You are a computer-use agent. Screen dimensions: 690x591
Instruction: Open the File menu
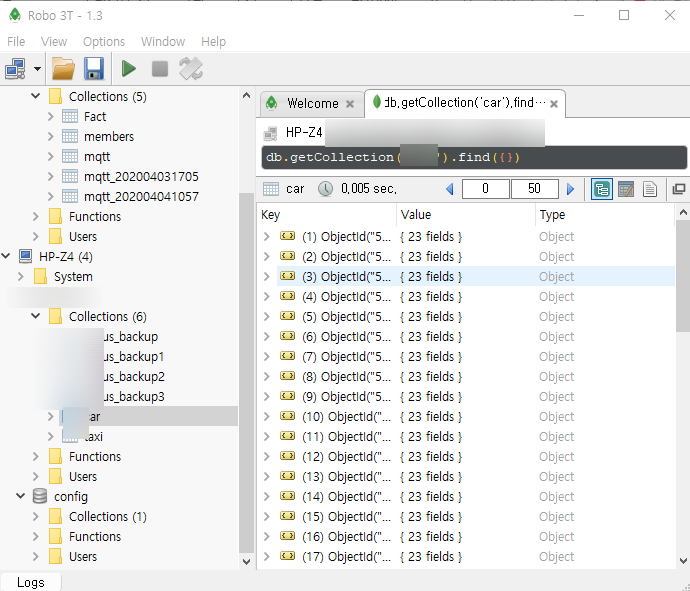click(16, 42)
